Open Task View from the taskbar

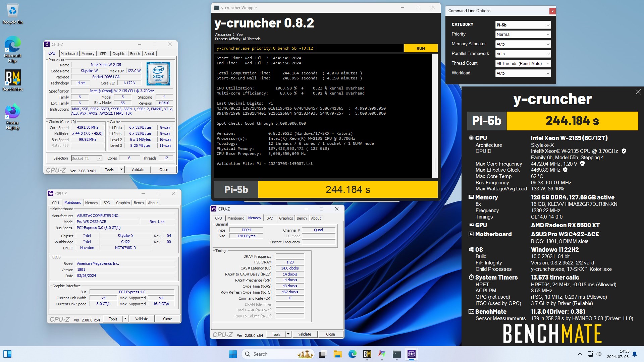pyautogui.click(x=323, y=354)
